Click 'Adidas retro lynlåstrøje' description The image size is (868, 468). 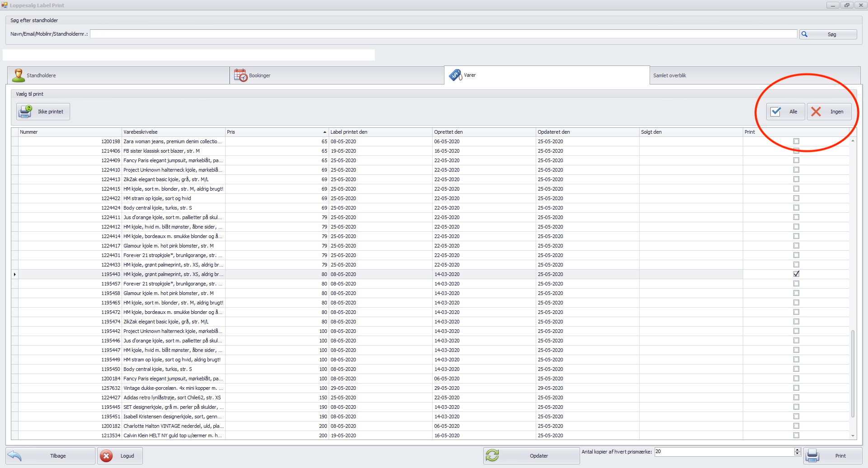(x=172, y=398)
